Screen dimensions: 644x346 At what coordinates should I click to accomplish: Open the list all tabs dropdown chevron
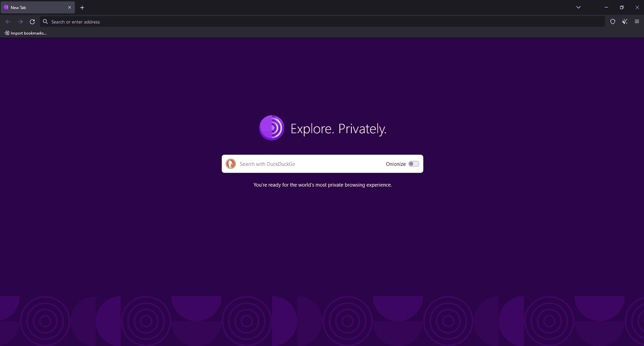click(x=578, y=7)
